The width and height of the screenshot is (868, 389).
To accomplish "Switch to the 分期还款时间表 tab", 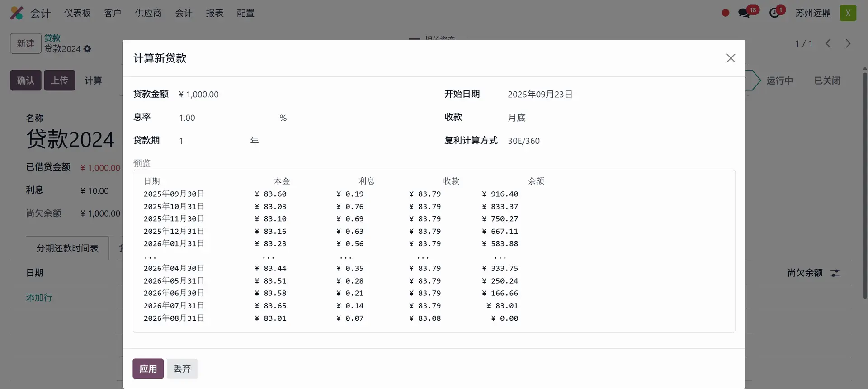I will click(67, 248).
